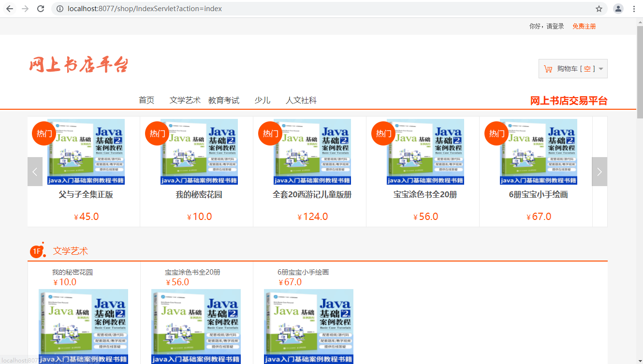Open the 文学艺术 navigation item
The width and height of the screenshot is (643, 364).
click(x=185, y=100)
